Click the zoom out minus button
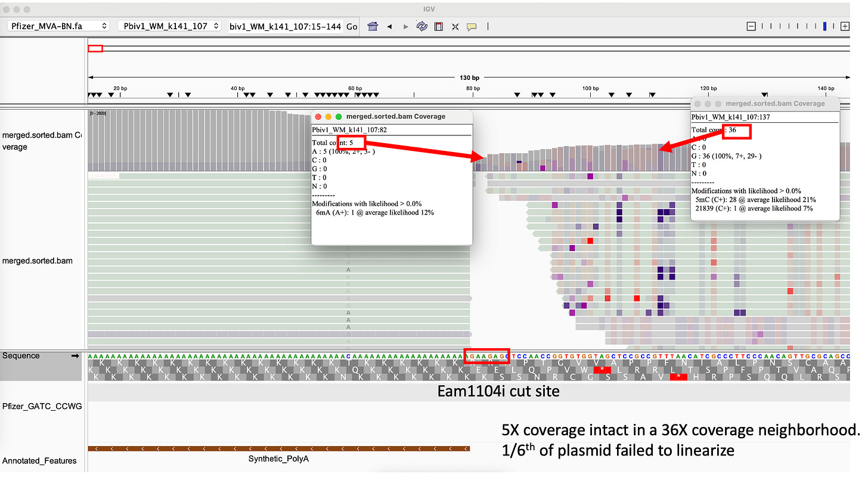Viewport: 868px width, 477px height. [751, 26]
